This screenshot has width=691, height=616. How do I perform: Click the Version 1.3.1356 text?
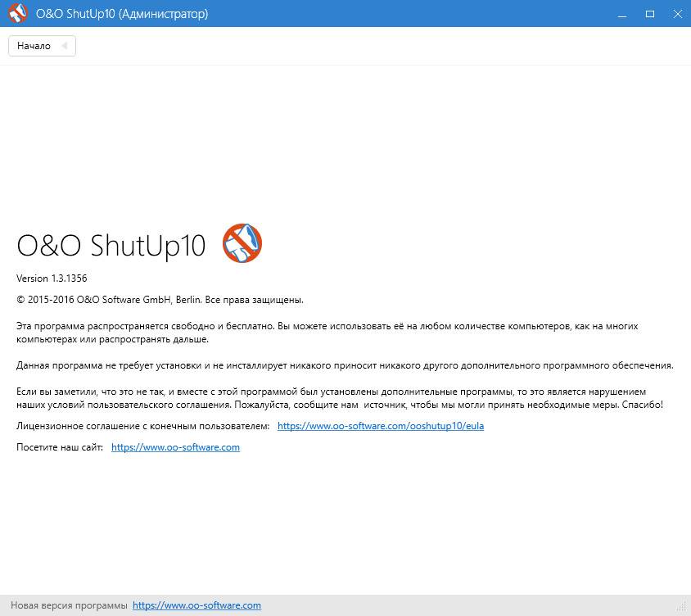coord(52,279)
